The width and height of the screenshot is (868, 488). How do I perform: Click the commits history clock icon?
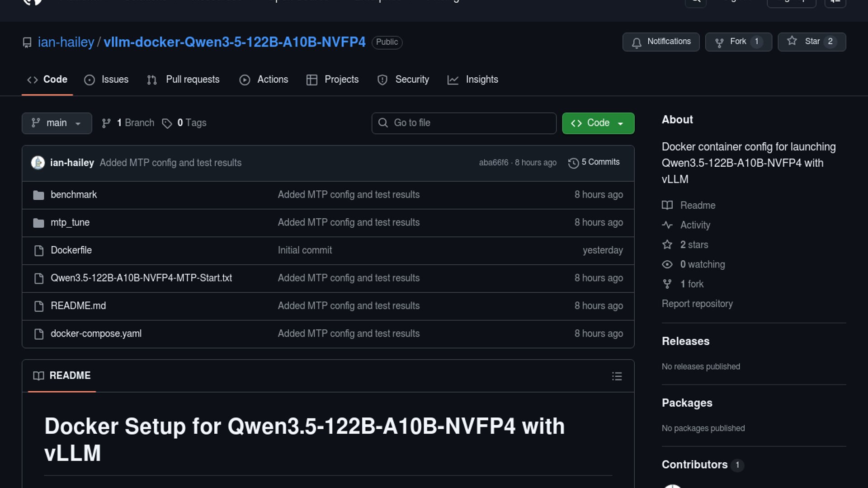(573, 163)
